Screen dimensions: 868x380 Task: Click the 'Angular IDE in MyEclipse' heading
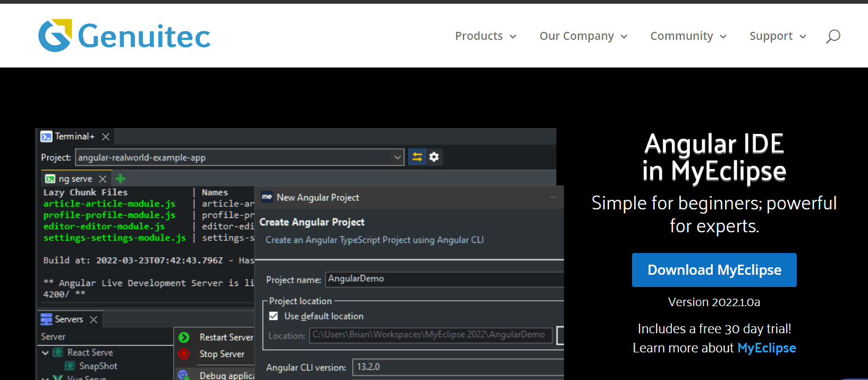(x=714, y=157)
